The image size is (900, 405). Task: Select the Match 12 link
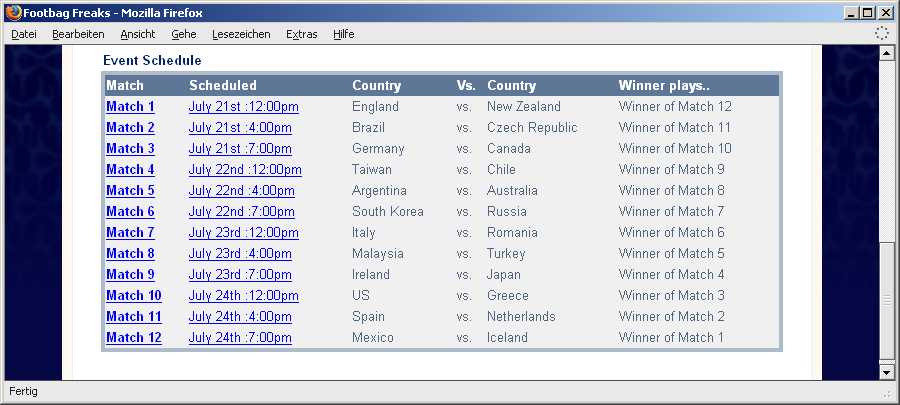[x=134, y=338]
